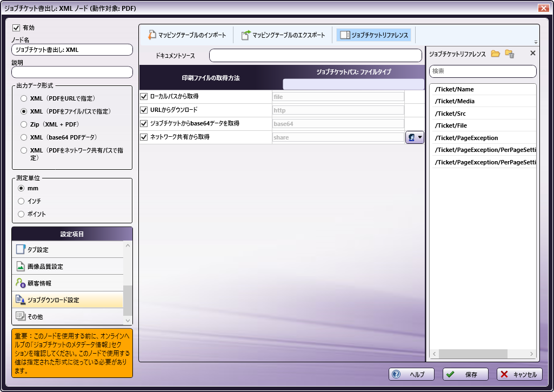
Task: Select /Ticket/Name in reference list
Action: tap(484, 89)
